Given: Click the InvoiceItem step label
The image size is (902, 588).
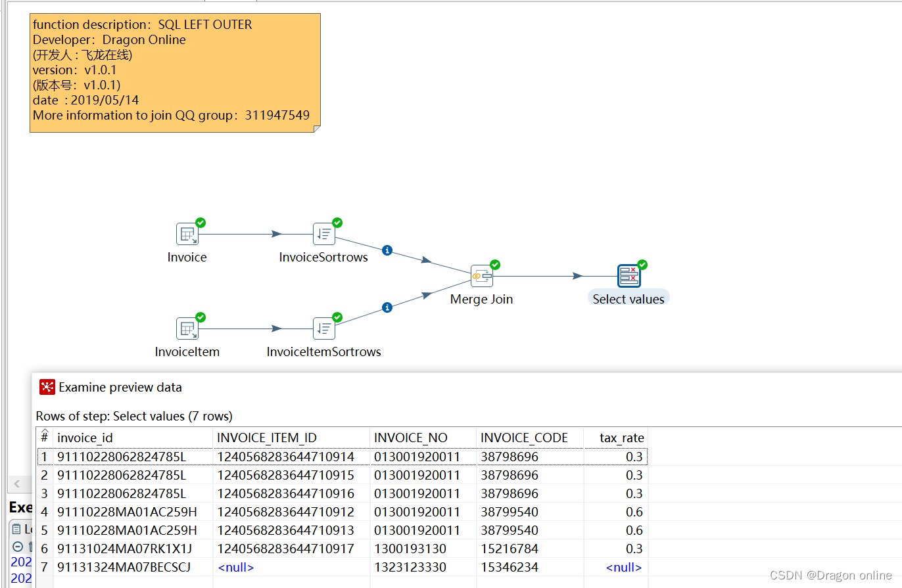Looking at the screenshot, I should tap(187, 351).
